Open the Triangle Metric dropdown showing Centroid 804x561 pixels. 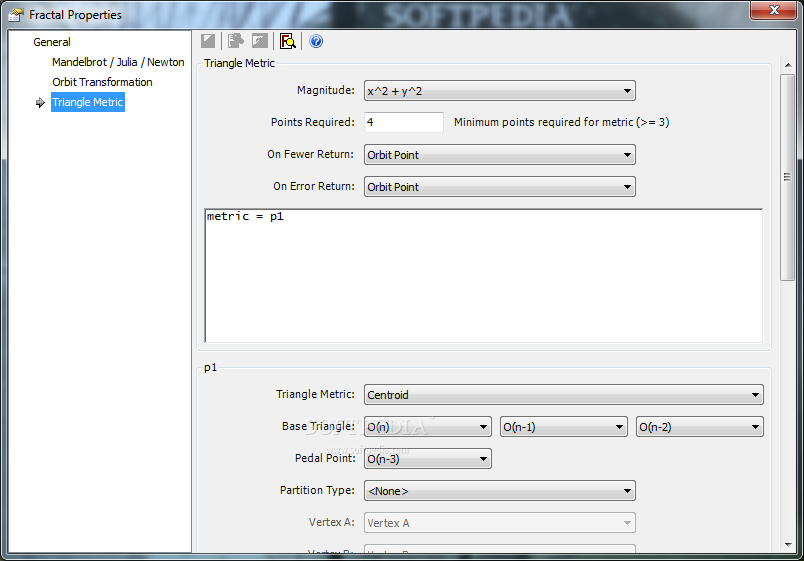564,395
